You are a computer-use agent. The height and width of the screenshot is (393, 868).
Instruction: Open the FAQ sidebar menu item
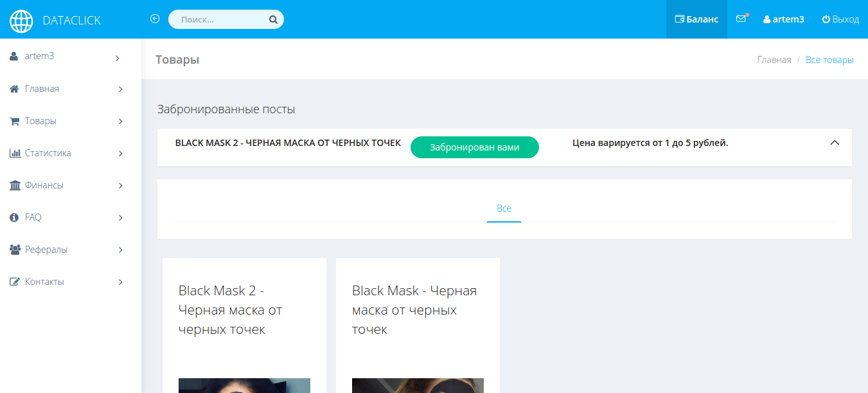[71, 217]
